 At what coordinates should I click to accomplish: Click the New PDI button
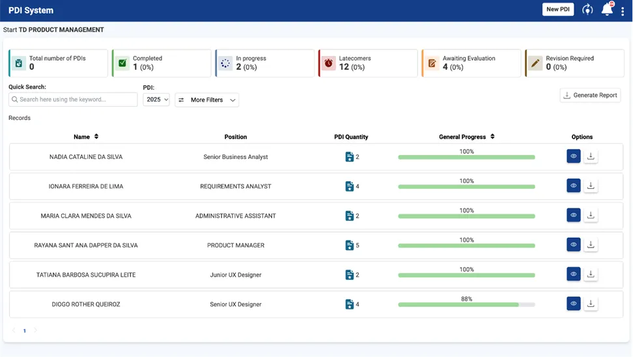[558, 10]
